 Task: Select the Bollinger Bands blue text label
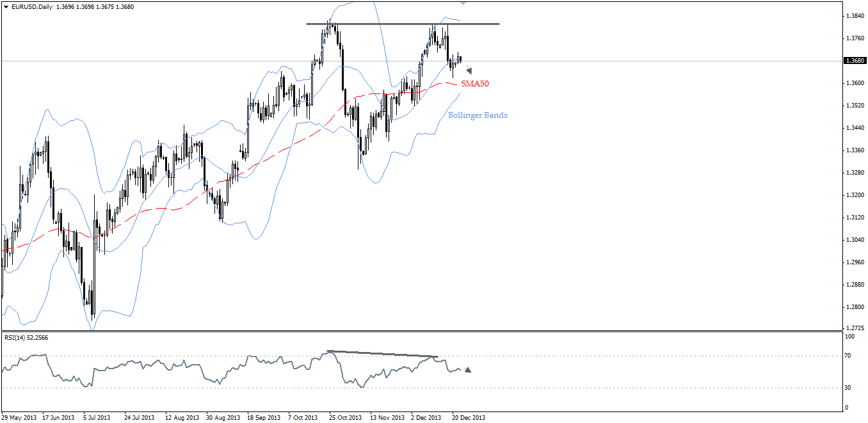[x=478, y=115]
